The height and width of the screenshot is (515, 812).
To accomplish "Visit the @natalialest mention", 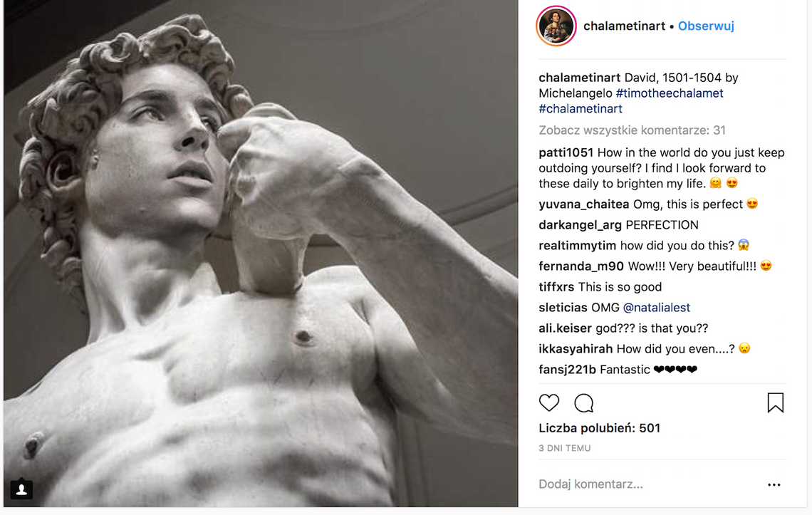I will click(657, 308).
